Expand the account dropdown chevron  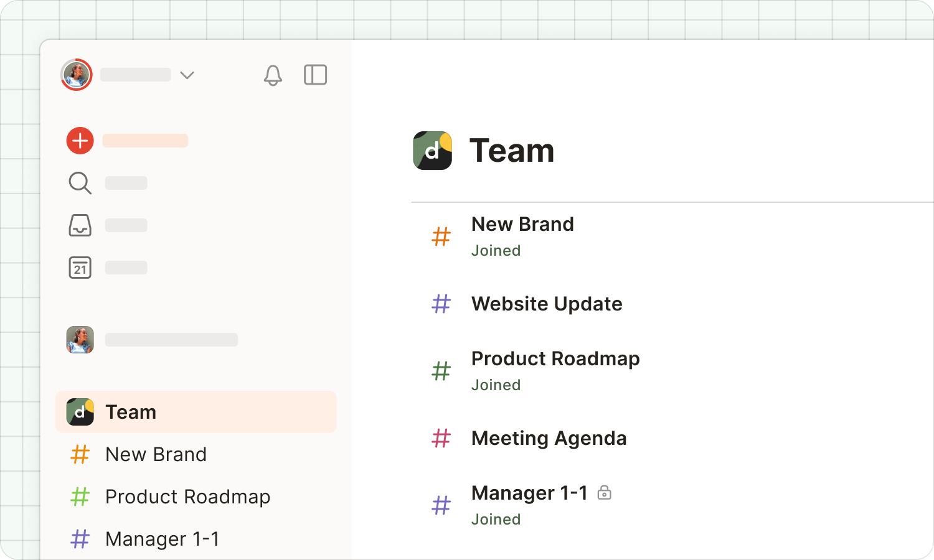(x=187, y=75)
